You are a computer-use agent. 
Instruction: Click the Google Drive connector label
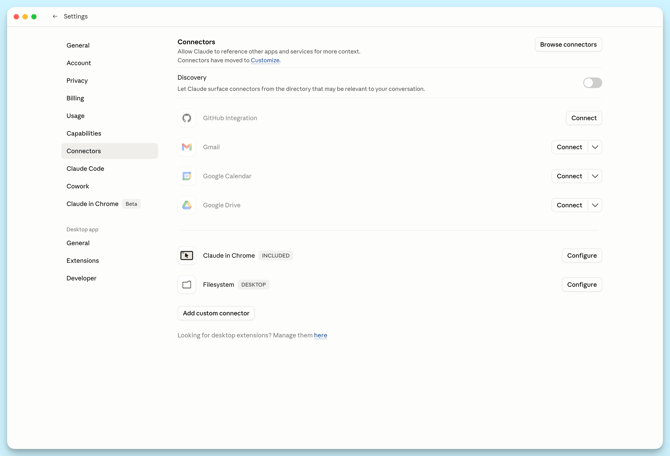[221, 205]
